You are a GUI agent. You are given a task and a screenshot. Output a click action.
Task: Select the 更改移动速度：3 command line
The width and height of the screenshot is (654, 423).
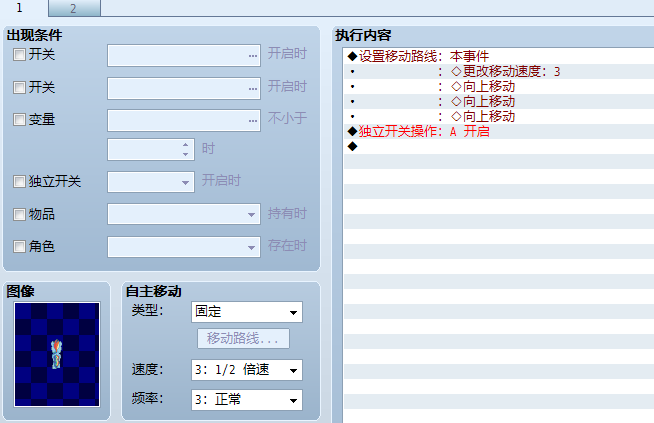499,71
